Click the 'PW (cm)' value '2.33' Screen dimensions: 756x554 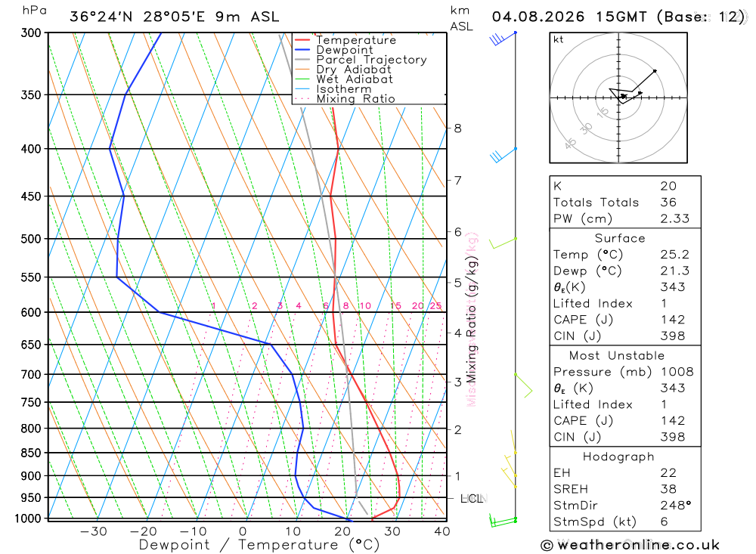675,219
